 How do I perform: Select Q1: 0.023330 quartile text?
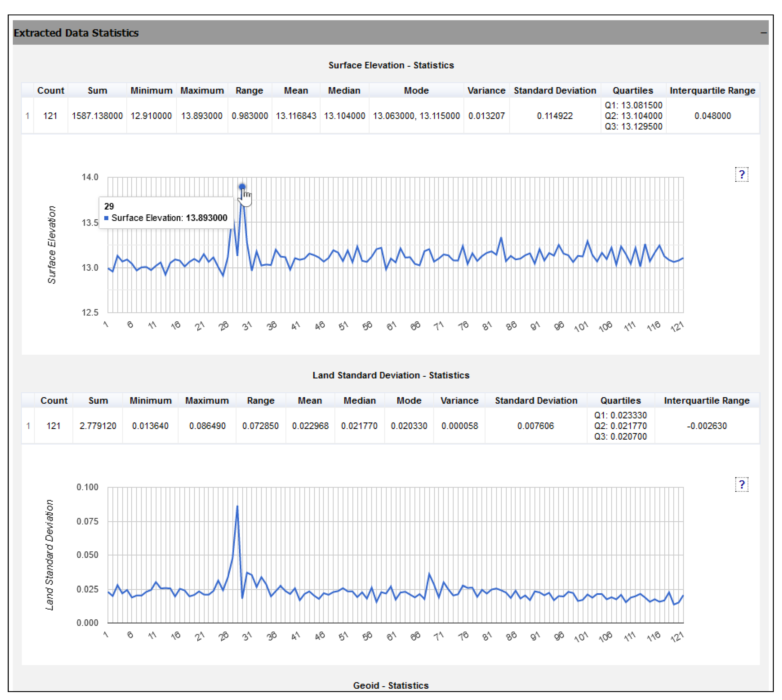(x=620, y=415)
